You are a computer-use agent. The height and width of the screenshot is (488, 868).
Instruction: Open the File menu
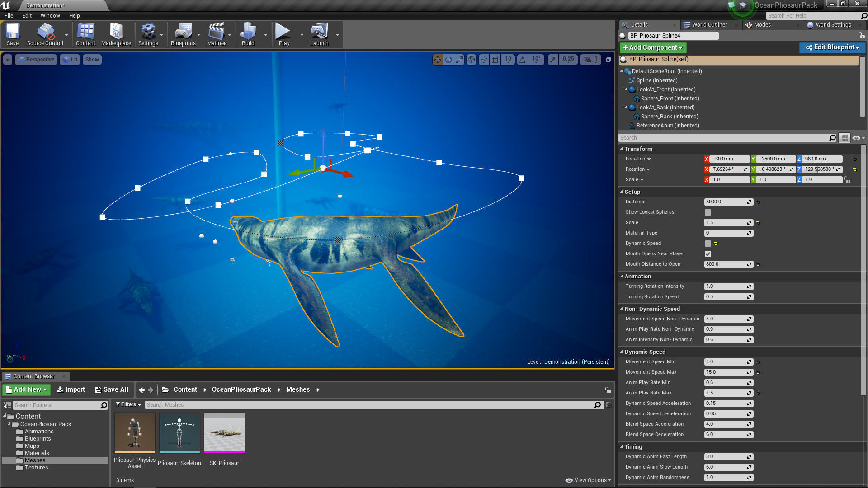(9, 15)
